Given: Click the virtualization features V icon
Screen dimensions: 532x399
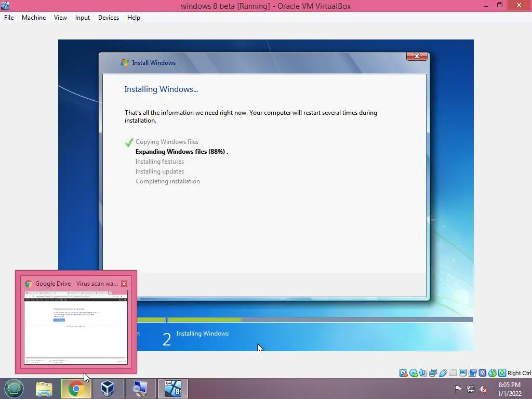Looking at the screenshot, I should click(482, 373).
